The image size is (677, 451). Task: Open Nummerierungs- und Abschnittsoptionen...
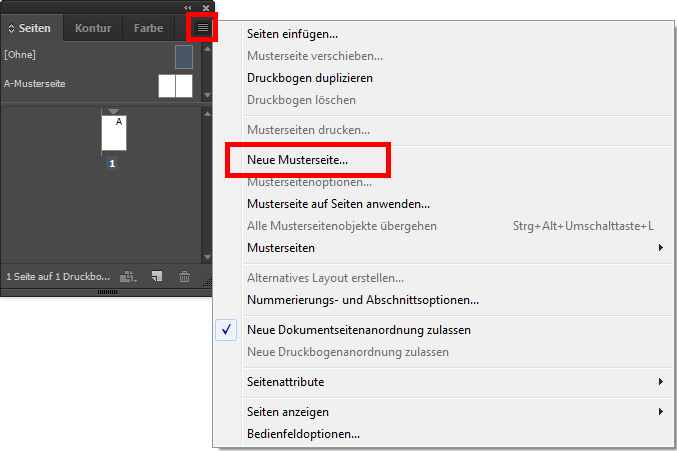coord(362,300)
